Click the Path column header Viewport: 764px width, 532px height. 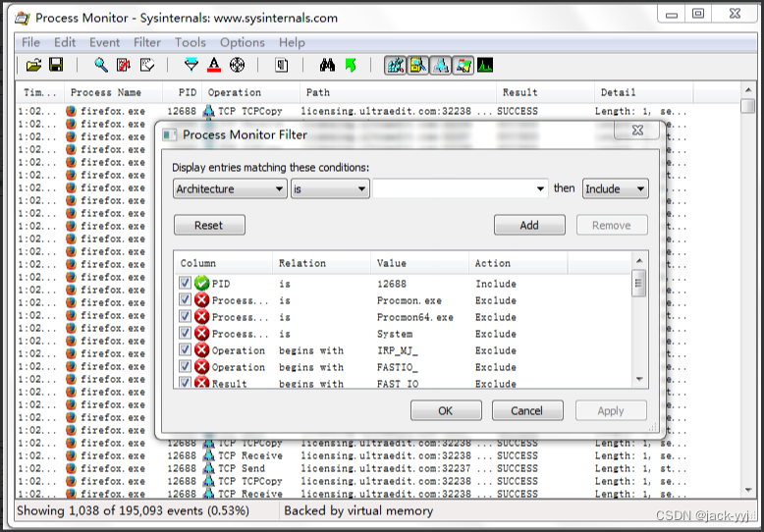tap(398, 92)
